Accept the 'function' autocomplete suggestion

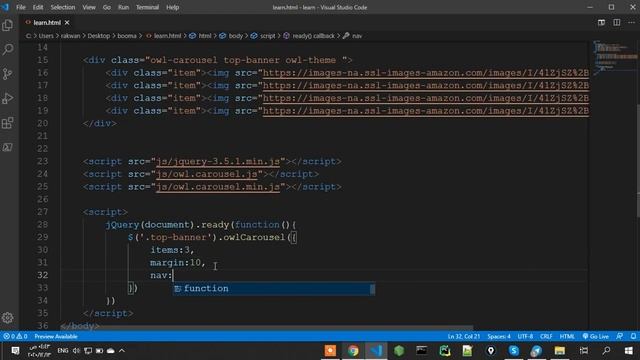[x=273, y=289]
